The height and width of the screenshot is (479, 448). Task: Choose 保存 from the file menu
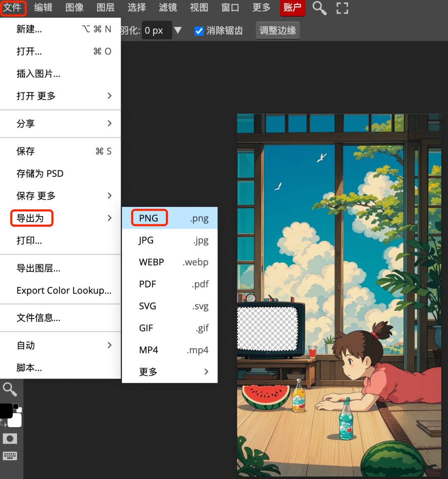[x=61, y=151]
